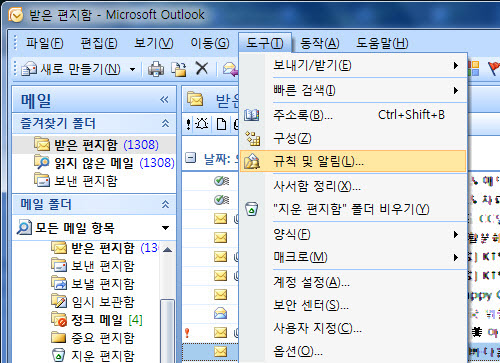Collapse the 날짜 date group
This screenshot has height=363, width=500.
[x=190, y=157]
